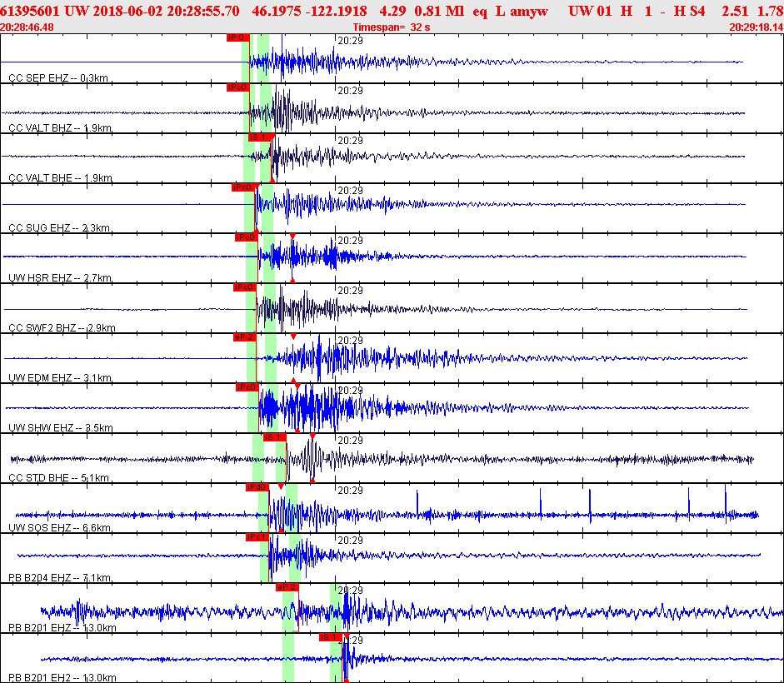Select the origin time 2018-06-02 20:28:55.70

coord(164,11)
